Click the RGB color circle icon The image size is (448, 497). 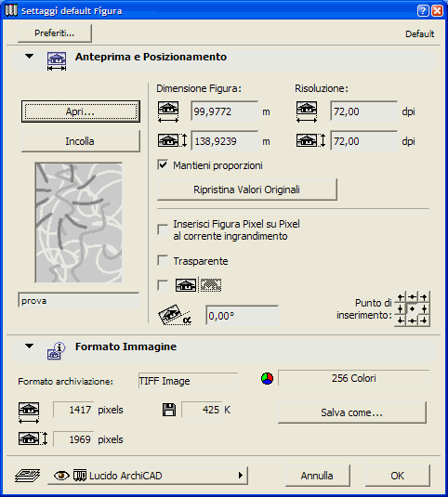pyautogui.click(x=267, y=378)
